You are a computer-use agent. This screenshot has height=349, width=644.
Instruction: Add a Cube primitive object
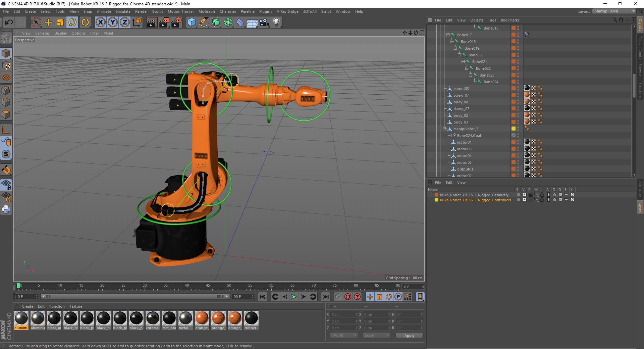tap(192, 22)
